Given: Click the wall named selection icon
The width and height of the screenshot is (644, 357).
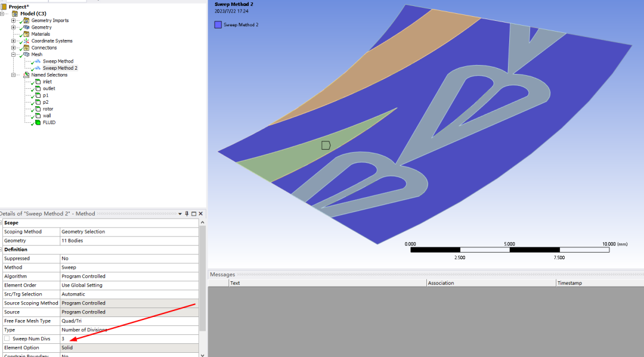Looking at the screenshot, I should click(38, 116).
